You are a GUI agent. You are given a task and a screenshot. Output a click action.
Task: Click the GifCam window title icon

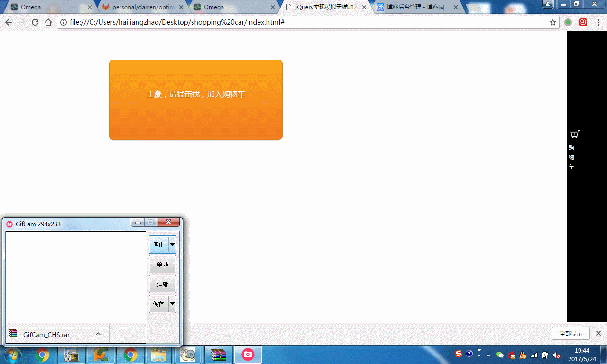[x=9, y=224]
